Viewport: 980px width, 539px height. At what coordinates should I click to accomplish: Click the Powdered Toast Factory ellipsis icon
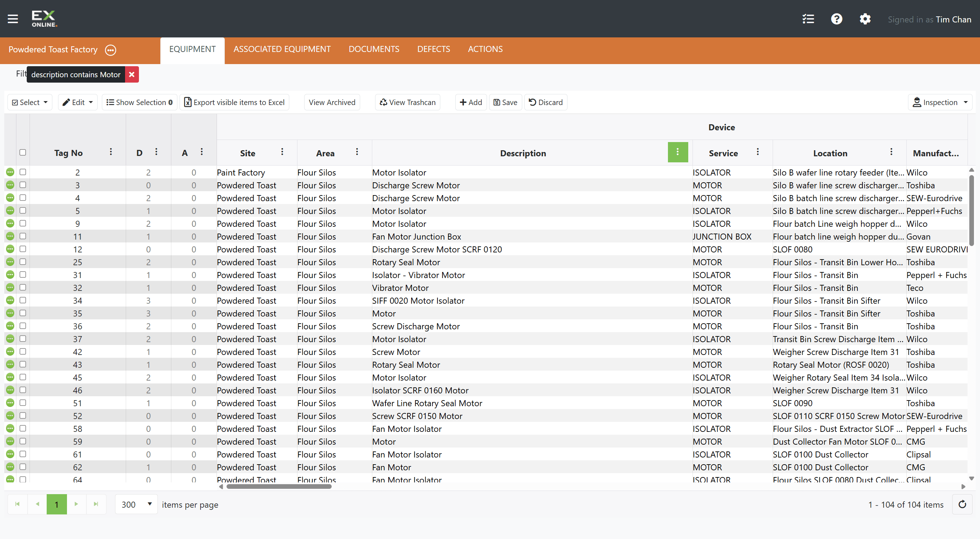coord(110,50)
